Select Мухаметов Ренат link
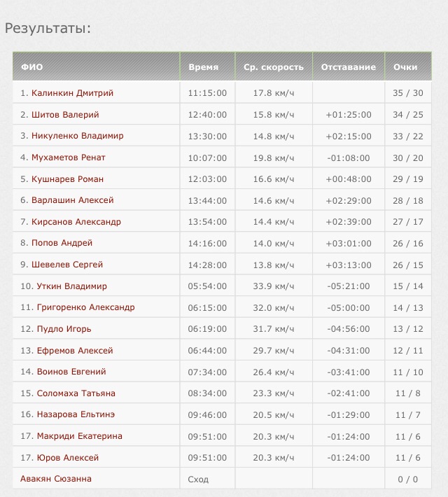Viewport: 448px width, 497px height. [69, 157]
